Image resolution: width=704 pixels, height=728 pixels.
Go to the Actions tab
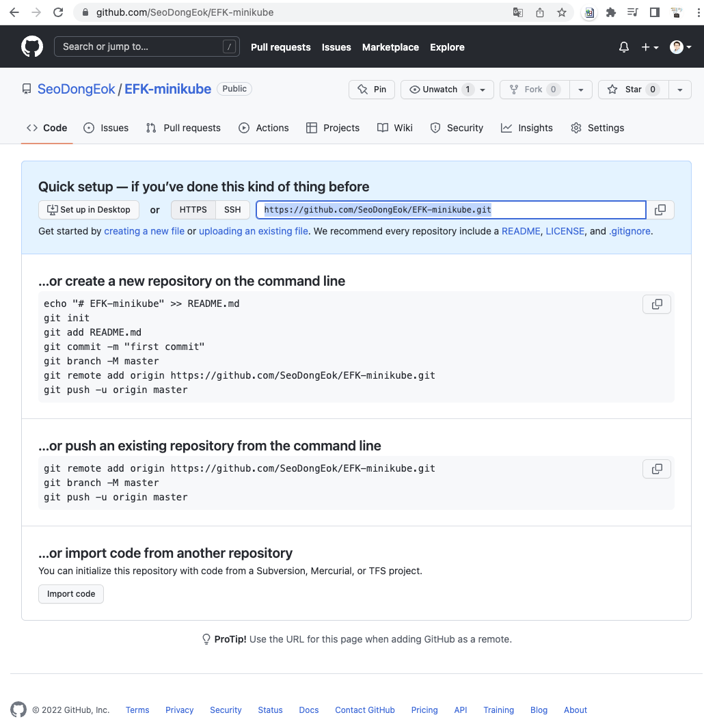264,128
